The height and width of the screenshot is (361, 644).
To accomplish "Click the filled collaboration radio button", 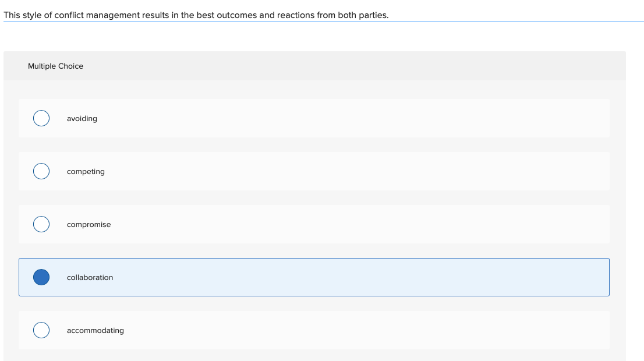I will point(41,277).
